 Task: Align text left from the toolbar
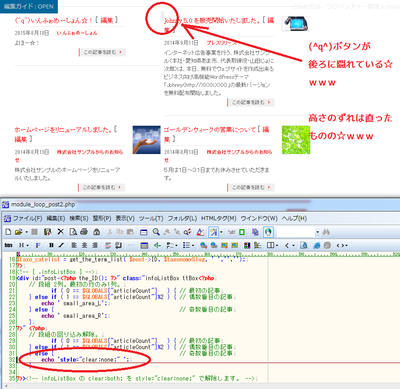74,246
